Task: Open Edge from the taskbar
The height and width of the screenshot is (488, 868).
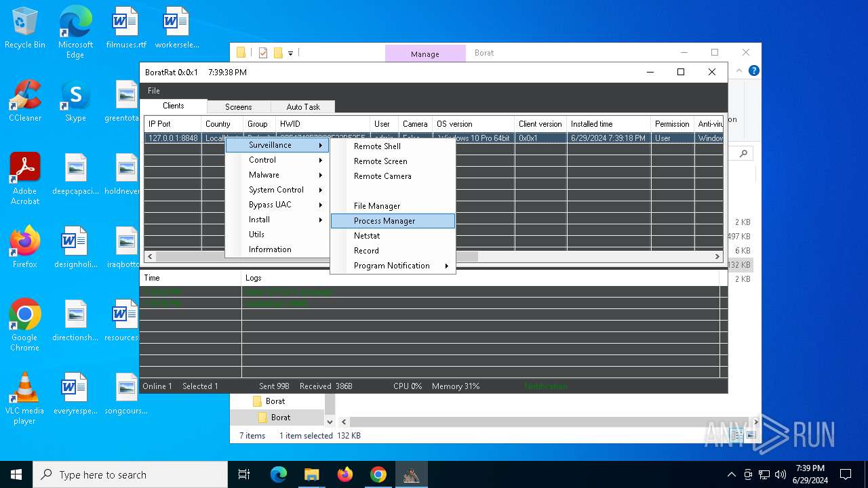Action: click(279, 474)
